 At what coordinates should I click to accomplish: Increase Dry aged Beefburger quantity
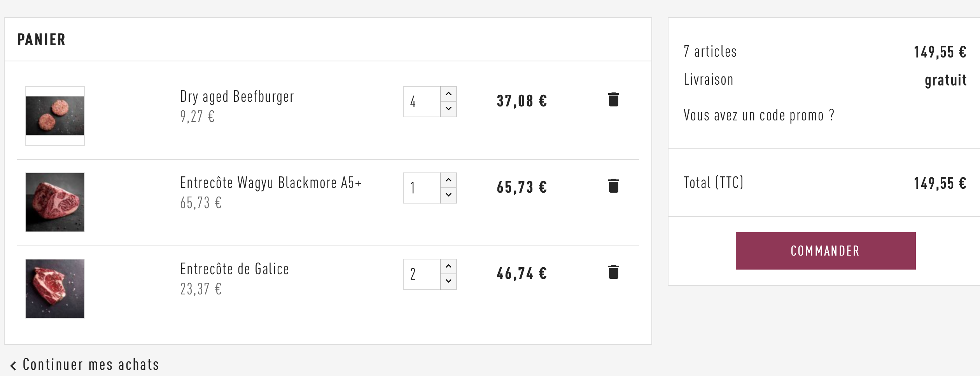click(448, 94)
